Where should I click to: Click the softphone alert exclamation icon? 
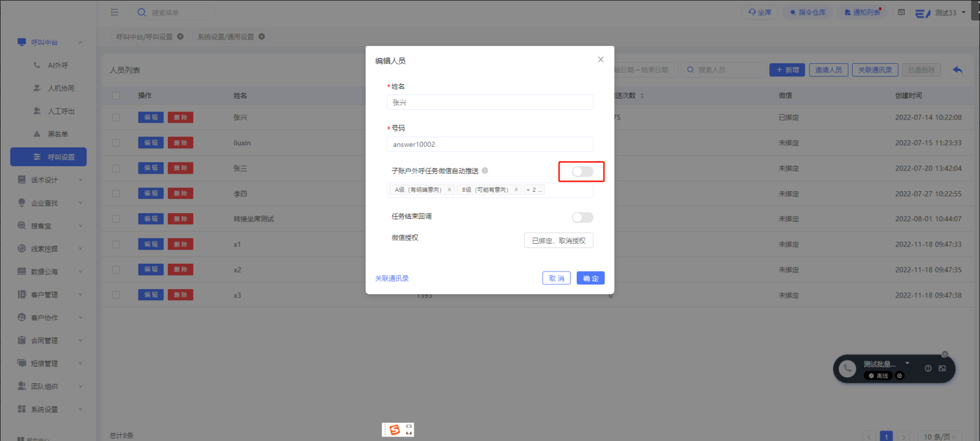[928, 368]
